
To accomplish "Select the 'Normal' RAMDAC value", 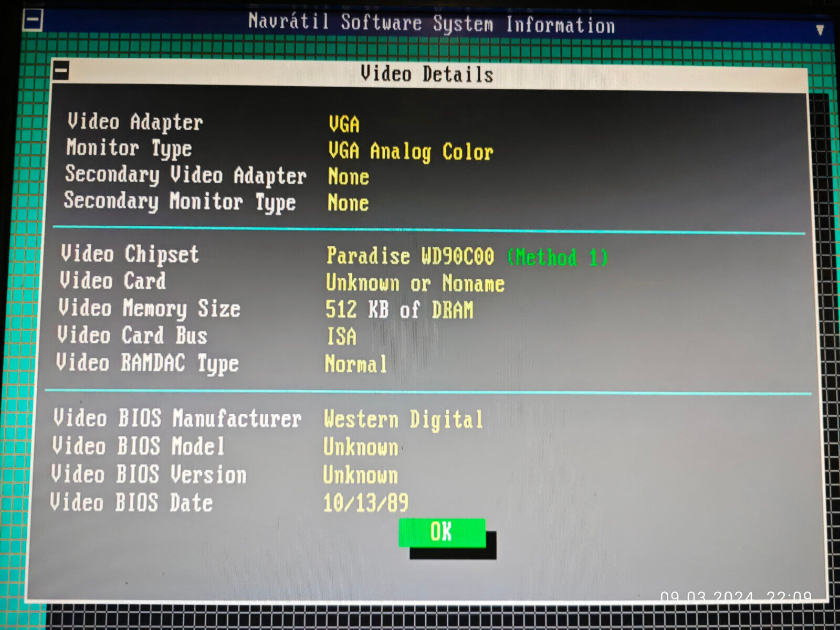I will point(356,364).
